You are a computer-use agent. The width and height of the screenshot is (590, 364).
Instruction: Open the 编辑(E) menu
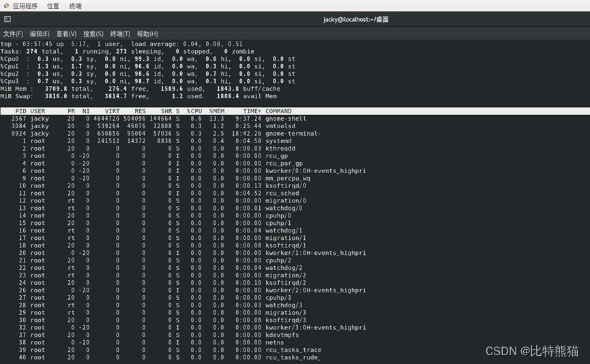(40, 33)
